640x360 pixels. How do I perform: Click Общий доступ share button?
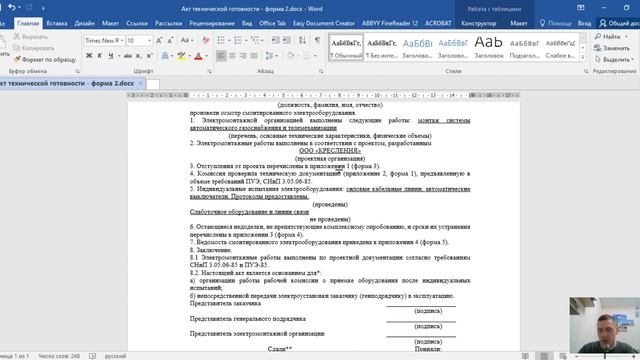pyautogui.click(x=619, y=23)
